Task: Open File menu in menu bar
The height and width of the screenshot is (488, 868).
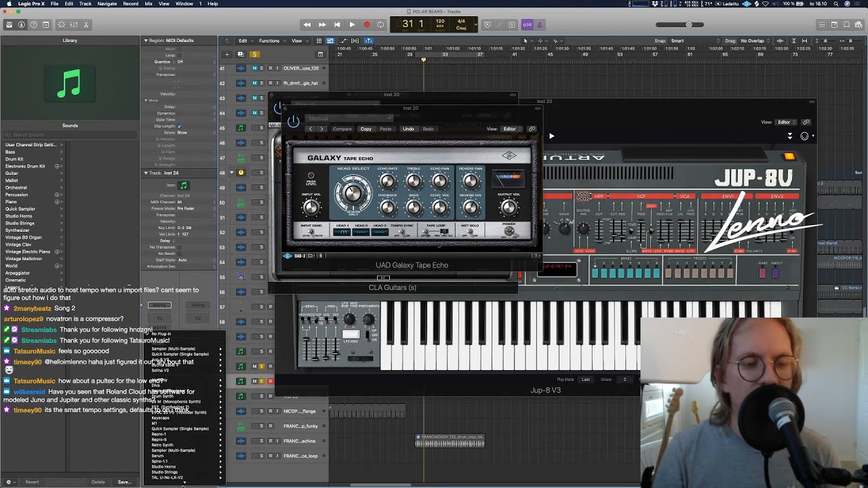Action: tap(54, 3)
